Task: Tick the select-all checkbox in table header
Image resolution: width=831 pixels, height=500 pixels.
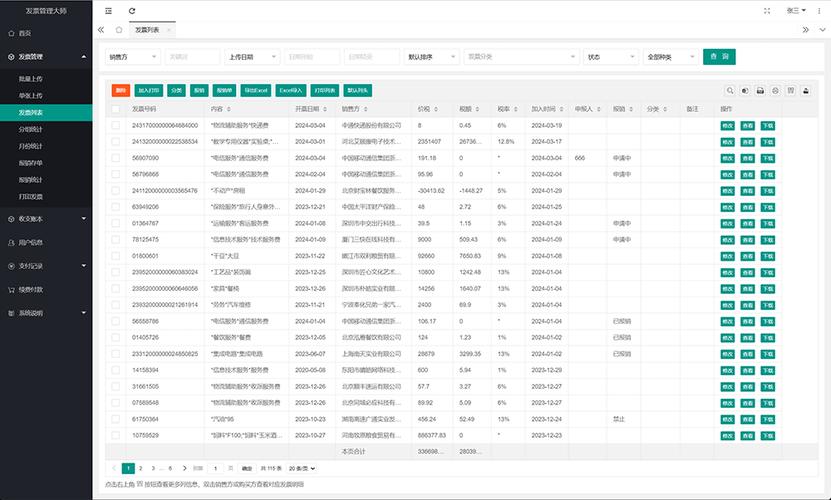Action: pyautogui.click(x=116, y=109)
